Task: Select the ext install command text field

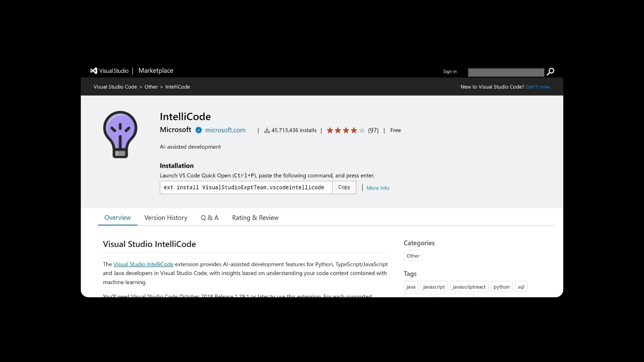Action: click(x=246, y=187)
